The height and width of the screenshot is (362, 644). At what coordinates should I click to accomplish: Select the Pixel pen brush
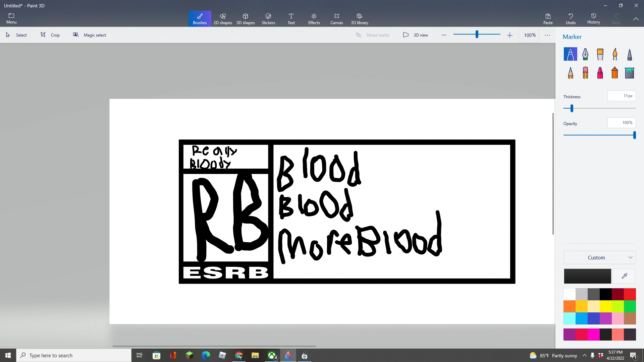(630, 54)
